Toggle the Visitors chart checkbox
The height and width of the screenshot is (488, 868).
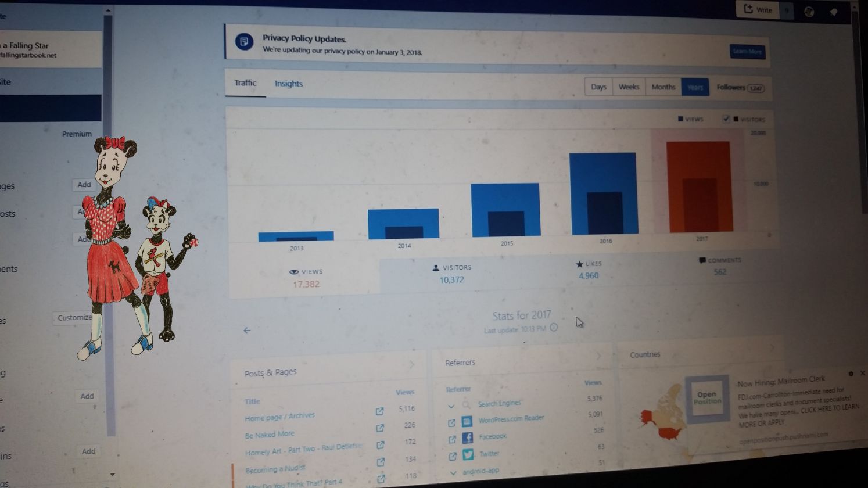pos(726,119)
